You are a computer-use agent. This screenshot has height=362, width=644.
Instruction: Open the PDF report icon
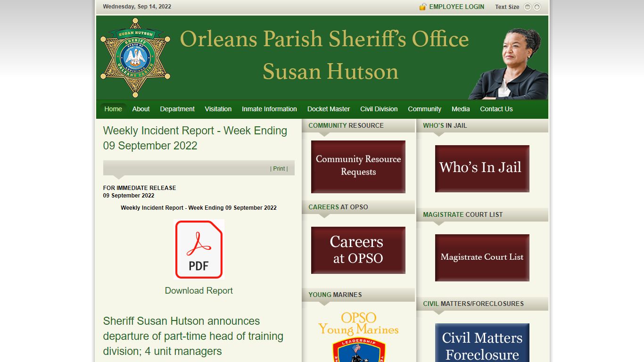pos(199,249)
